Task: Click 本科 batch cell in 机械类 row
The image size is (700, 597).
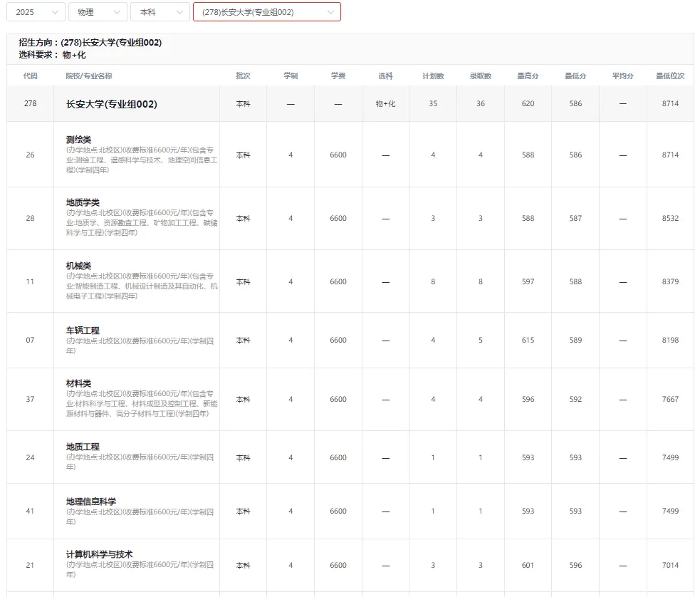Action: click(244, 281)
